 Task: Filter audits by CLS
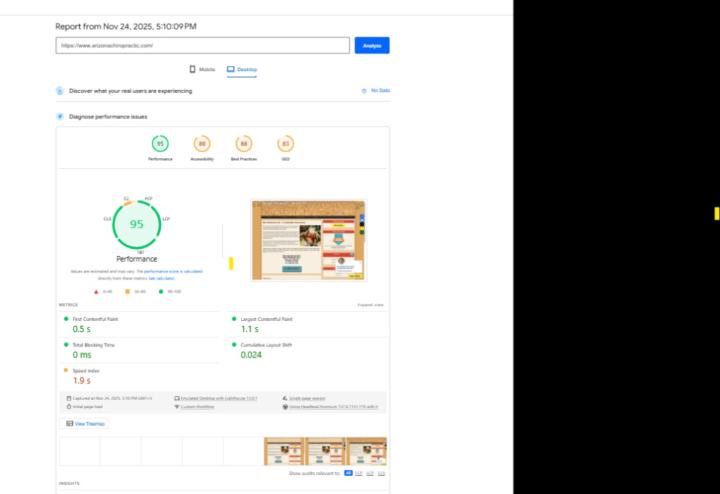(381, 473)
